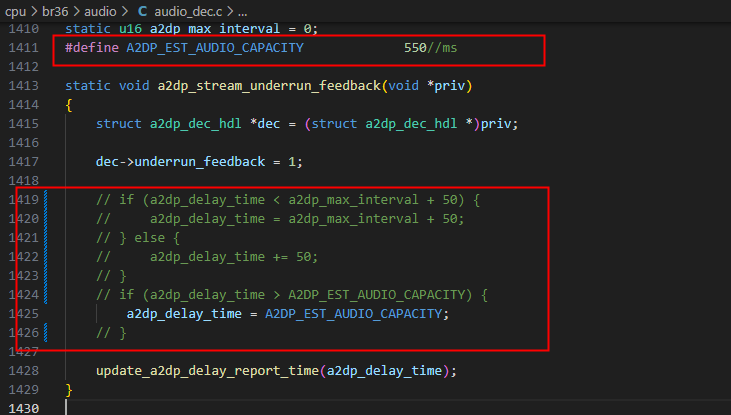Click line number 1430

click(24, 408)
